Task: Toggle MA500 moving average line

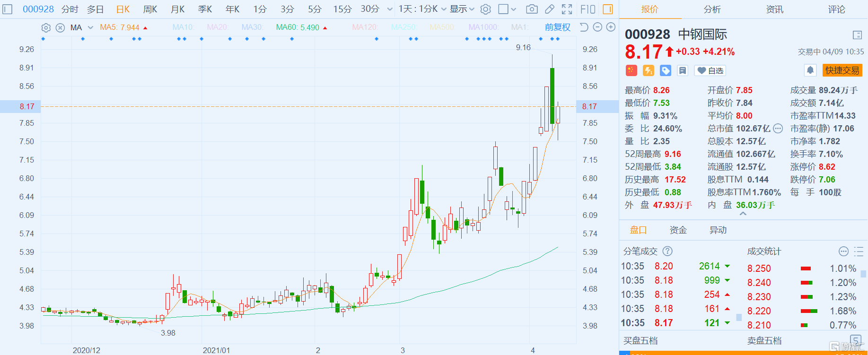Action: coord(442,27)
